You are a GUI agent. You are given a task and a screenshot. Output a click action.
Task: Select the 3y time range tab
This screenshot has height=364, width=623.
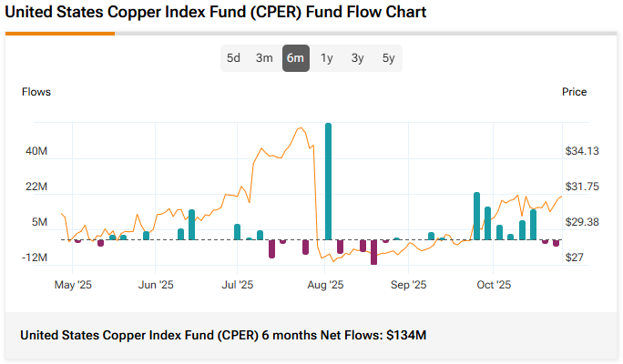point(358,58)
